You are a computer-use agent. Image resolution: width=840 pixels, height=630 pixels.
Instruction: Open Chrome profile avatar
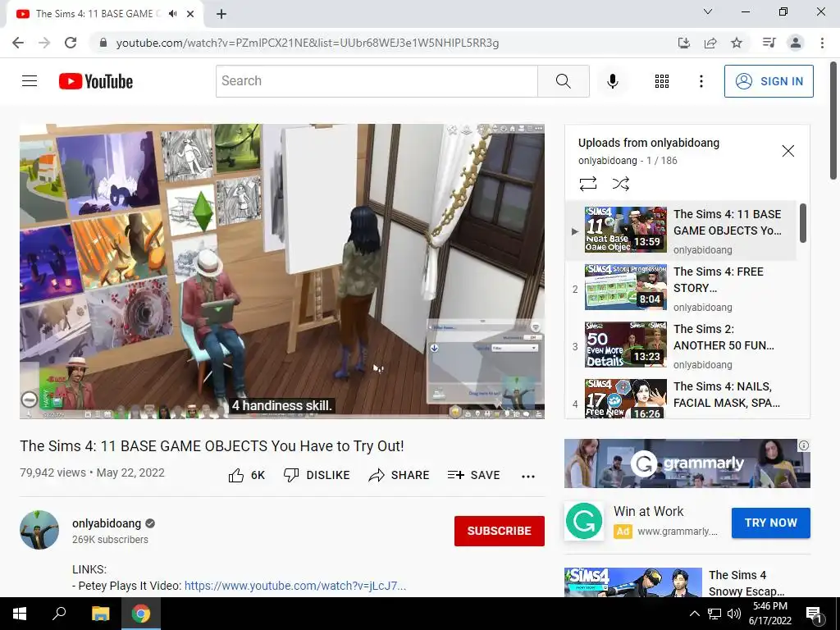[796, 43]
